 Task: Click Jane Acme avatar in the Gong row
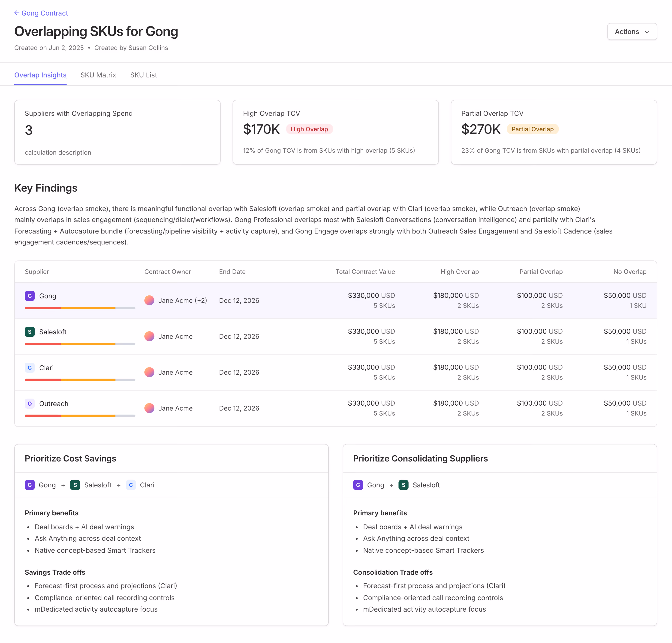pos(149,301)
